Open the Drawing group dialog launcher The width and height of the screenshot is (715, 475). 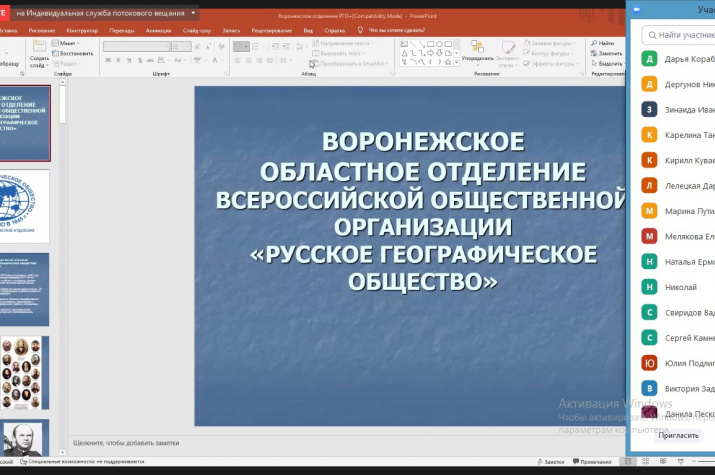583,73
